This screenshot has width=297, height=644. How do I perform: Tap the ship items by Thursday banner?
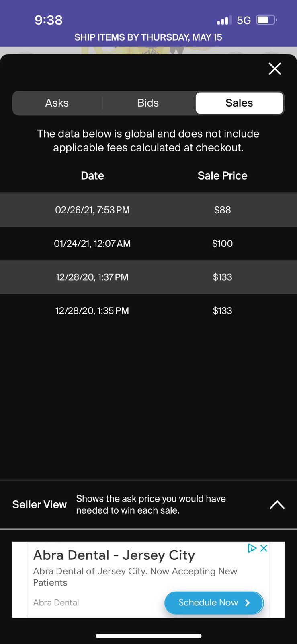[148, 37]
